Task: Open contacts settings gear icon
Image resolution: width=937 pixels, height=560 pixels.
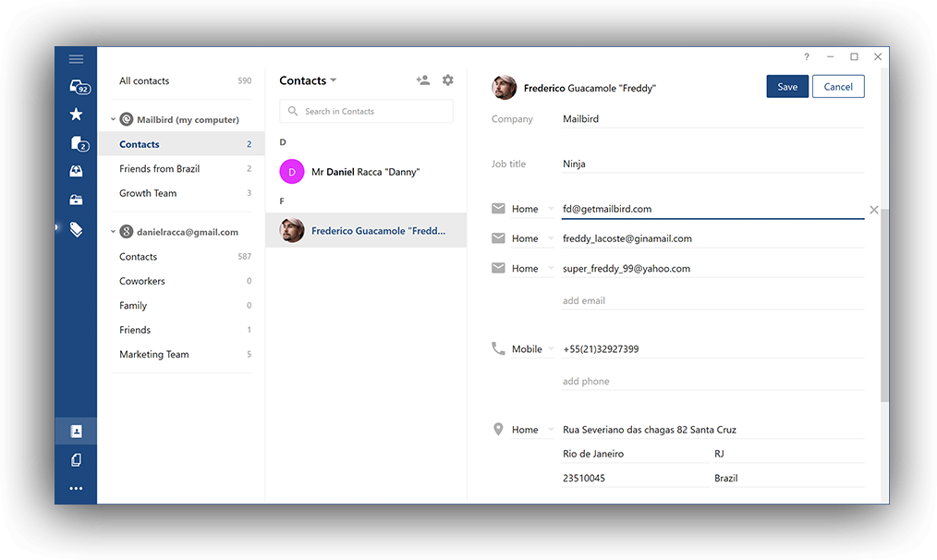Action: point(448,80)
